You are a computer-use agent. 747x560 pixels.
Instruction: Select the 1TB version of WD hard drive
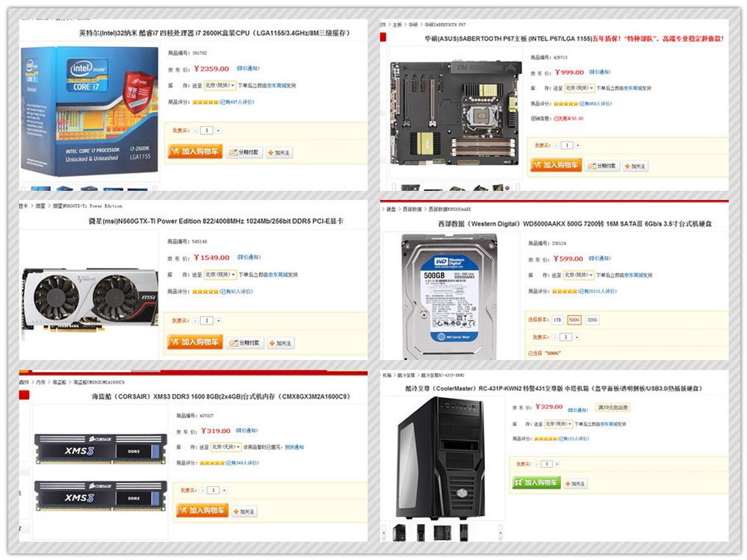click(x=557, y=320)
